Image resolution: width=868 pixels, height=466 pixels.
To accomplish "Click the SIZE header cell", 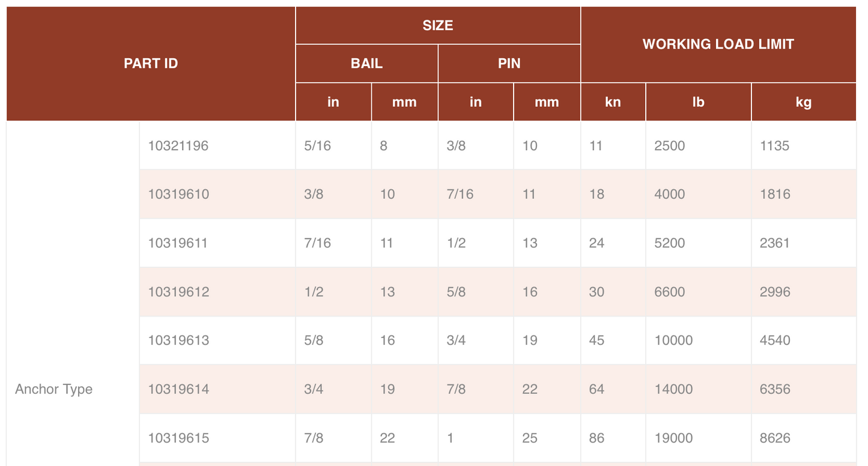I will pos(437,26).
